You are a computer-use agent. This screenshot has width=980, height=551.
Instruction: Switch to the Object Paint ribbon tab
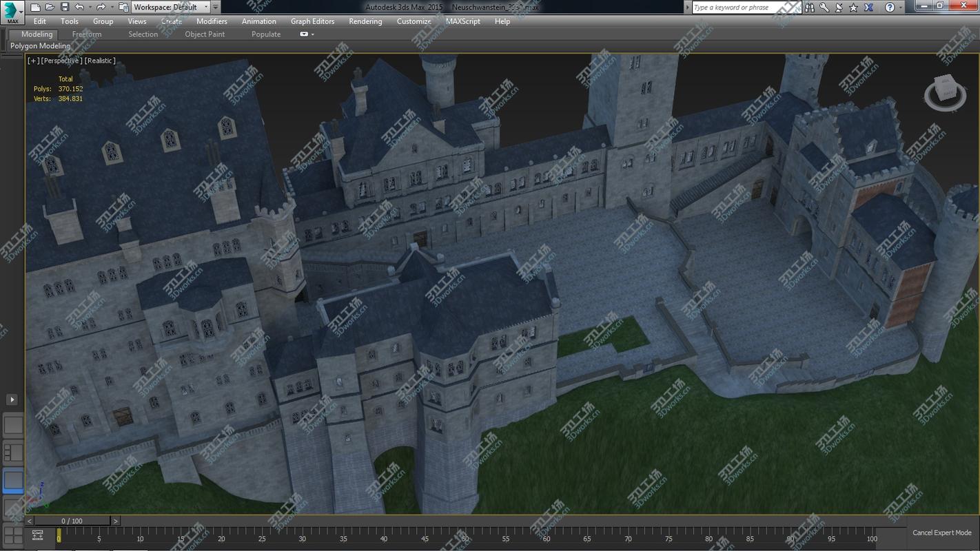coord(205,34)
